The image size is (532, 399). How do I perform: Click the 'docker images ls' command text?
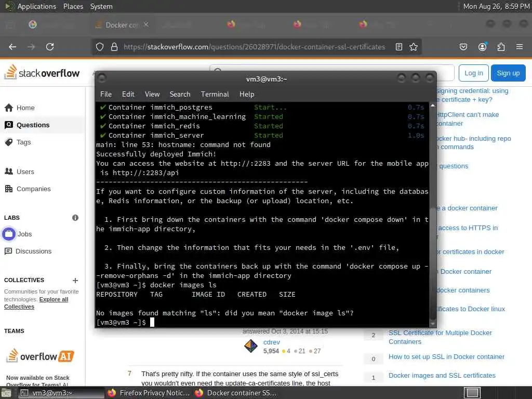(183, 285)
